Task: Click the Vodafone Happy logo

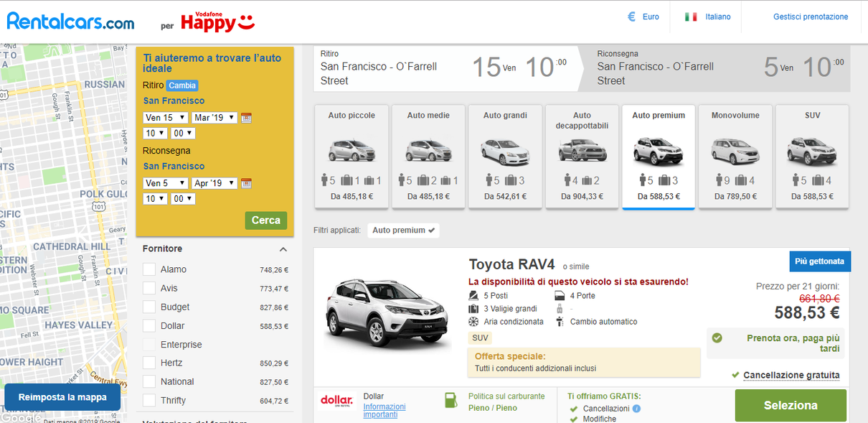Action: [218, 21]
